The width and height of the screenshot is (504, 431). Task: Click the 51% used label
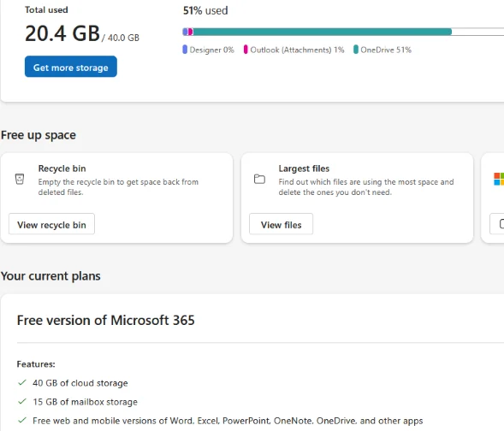(x=205, y=10)
